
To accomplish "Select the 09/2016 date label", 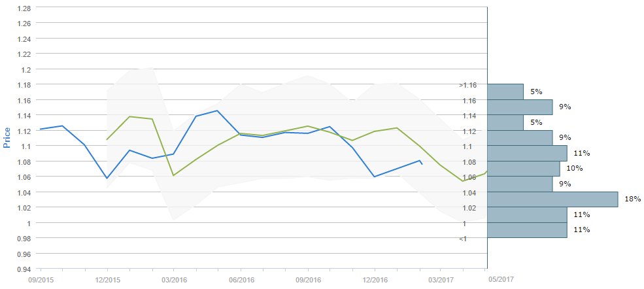I will click(x=308, y=279).
